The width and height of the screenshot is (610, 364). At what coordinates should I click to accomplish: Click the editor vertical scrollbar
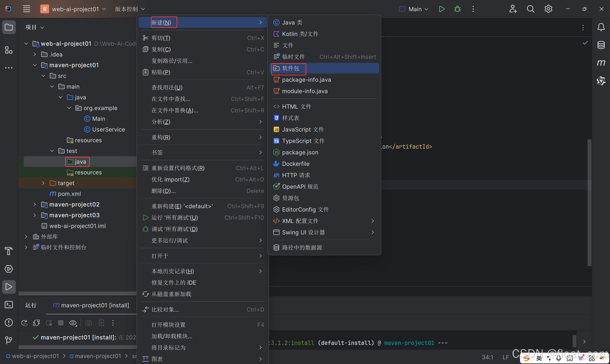(x=589, y=202)
